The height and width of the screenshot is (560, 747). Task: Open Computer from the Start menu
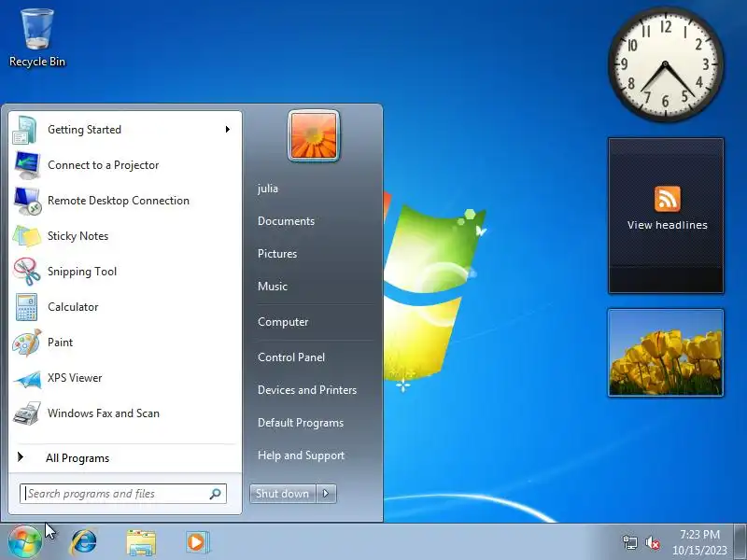(283, 322)
